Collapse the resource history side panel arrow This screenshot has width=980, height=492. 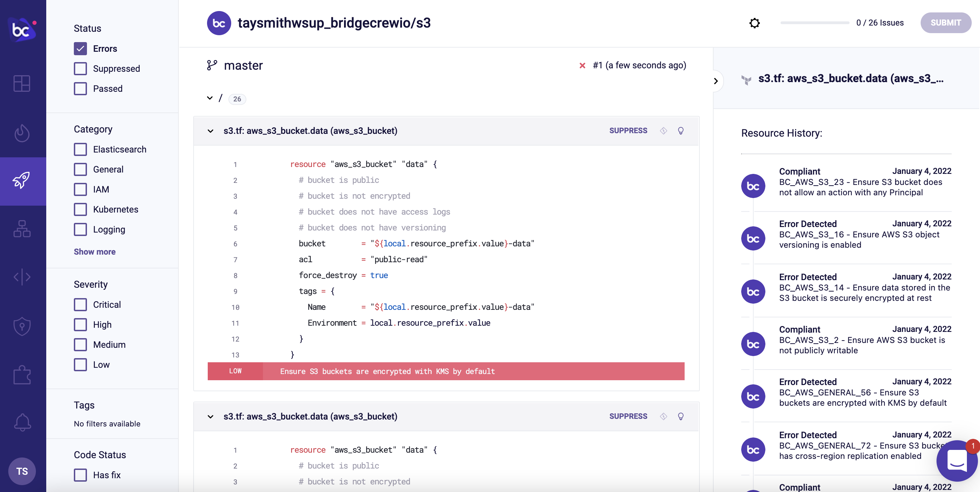pos(716,81)
